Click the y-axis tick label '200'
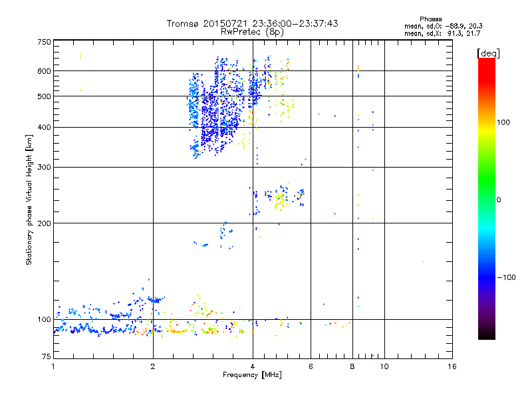Image resolution: width=532 pixels, height=399 pixels. 45,223
